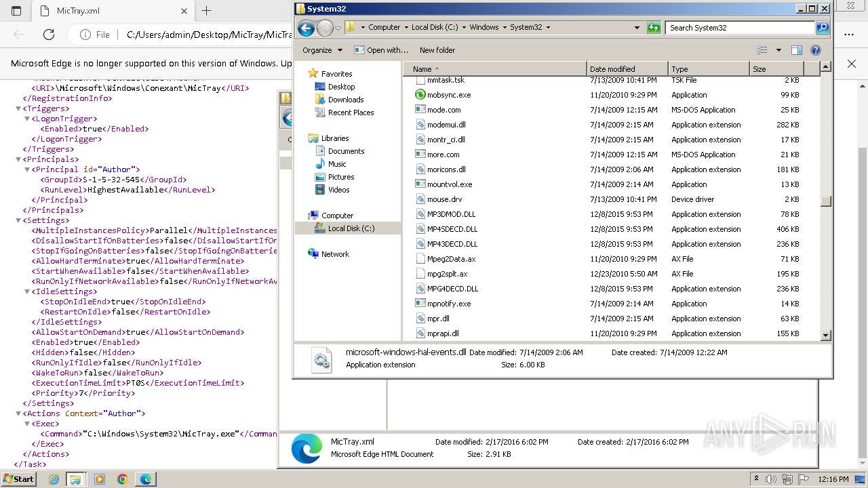Click the Back navigation arrow in System32 window
The height and width of the screenshot is (488, 868).
click(306, 28)
